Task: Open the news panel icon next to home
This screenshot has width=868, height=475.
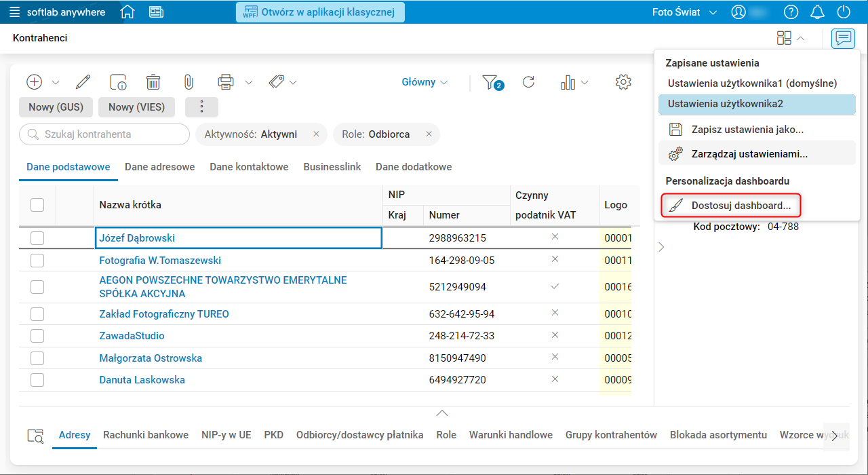Action: (x=156, y=12)
